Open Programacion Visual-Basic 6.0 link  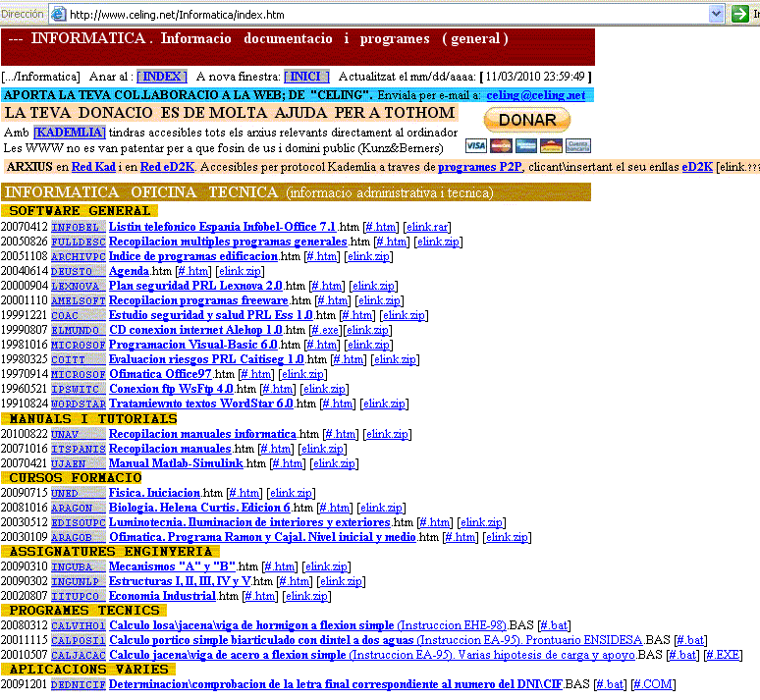pos(192,345)
